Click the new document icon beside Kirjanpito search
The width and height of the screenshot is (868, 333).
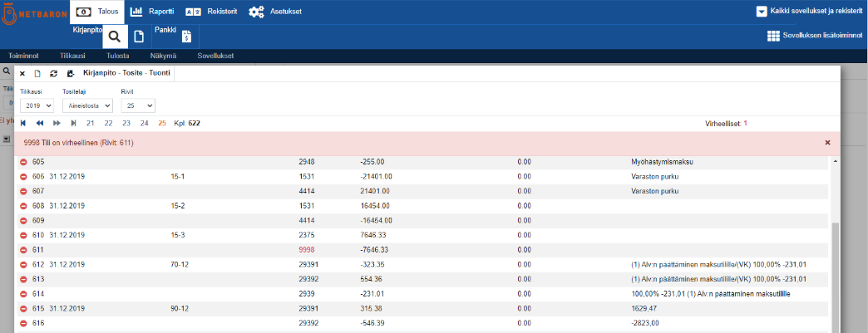coord(139,37)
